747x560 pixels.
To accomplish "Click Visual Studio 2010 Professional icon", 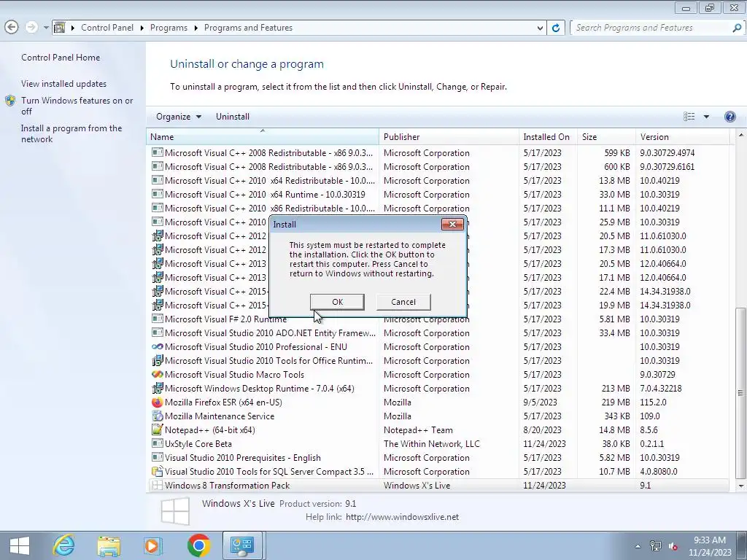I will (x=157, y=346).
